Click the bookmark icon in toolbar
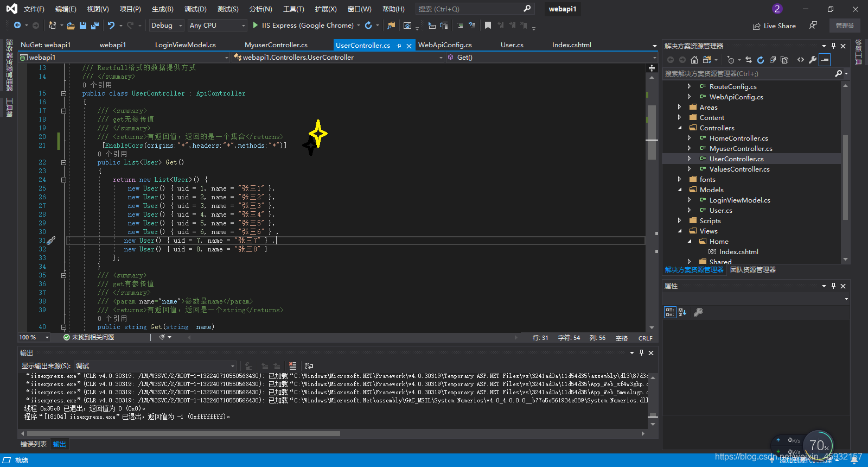The image size is (868, 467). click(x=488, y=26)
